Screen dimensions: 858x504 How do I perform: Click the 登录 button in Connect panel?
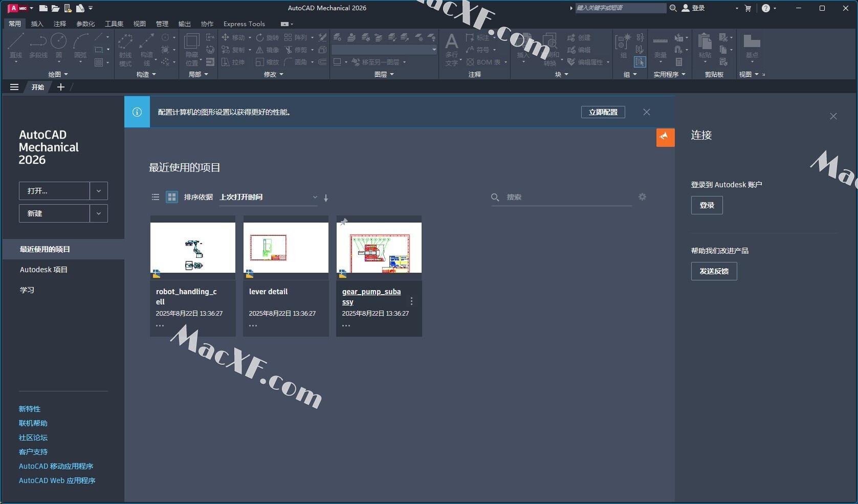coord(707,205)
